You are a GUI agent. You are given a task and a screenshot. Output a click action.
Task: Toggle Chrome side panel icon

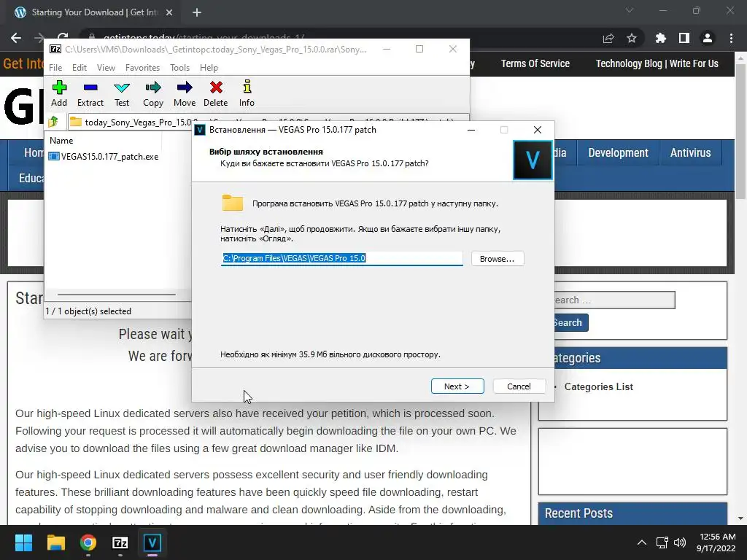[684, 38]
